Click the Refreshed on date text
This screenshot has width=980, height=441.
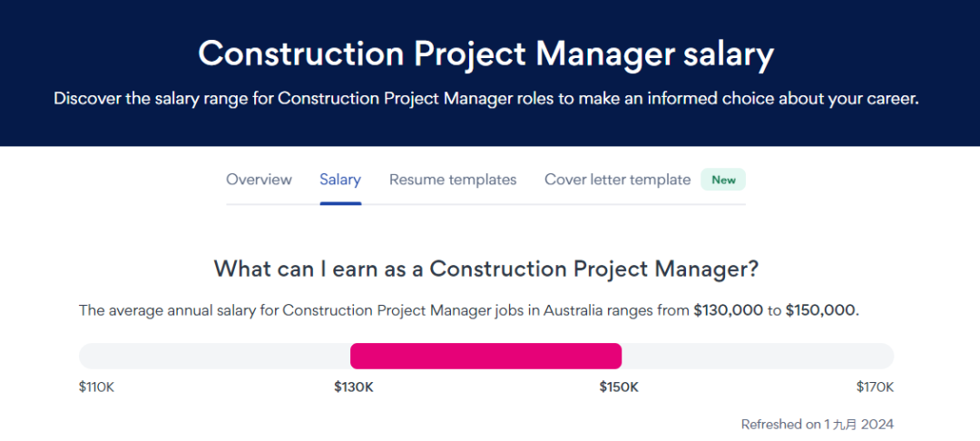coord(817,424)
